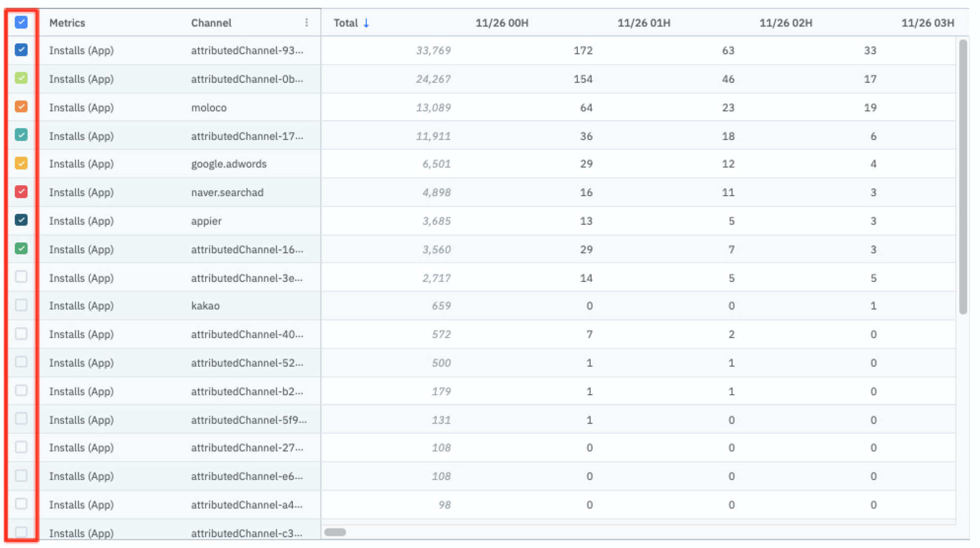980x548 pixels.
Task: Sort by the Total column header
Action: pos(346,23)
